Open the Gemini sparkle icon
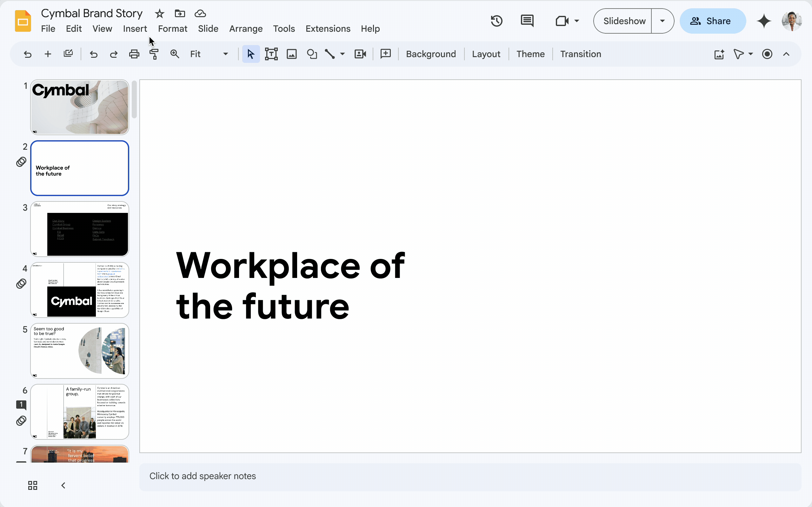This screenshot has height=507, width=812. [x=764, y=21]
